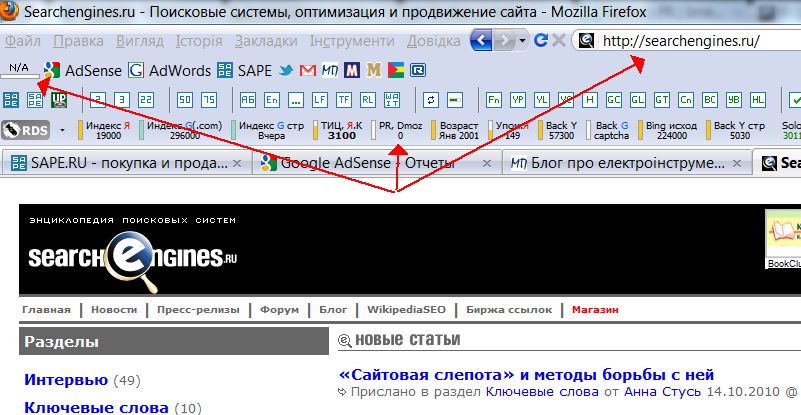Open the Вигляд menu
Screen dimensions: 801x415
[140, 41]
